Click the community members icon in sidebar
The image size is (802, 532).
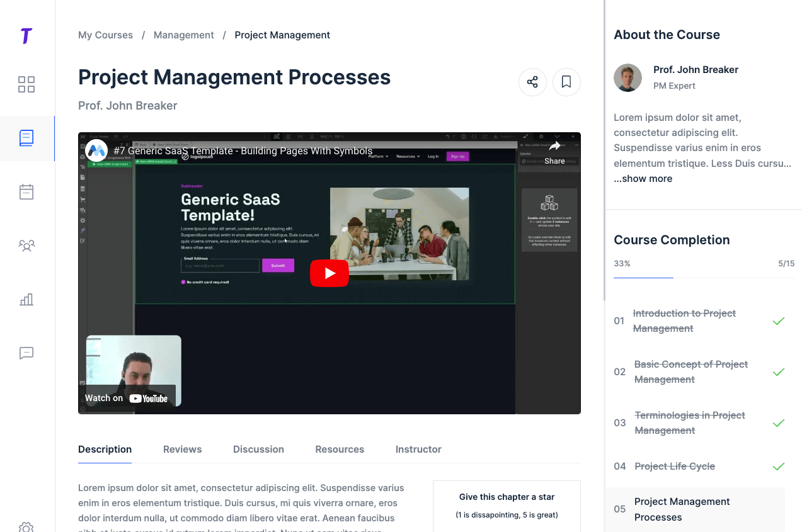tap(26, 246)
